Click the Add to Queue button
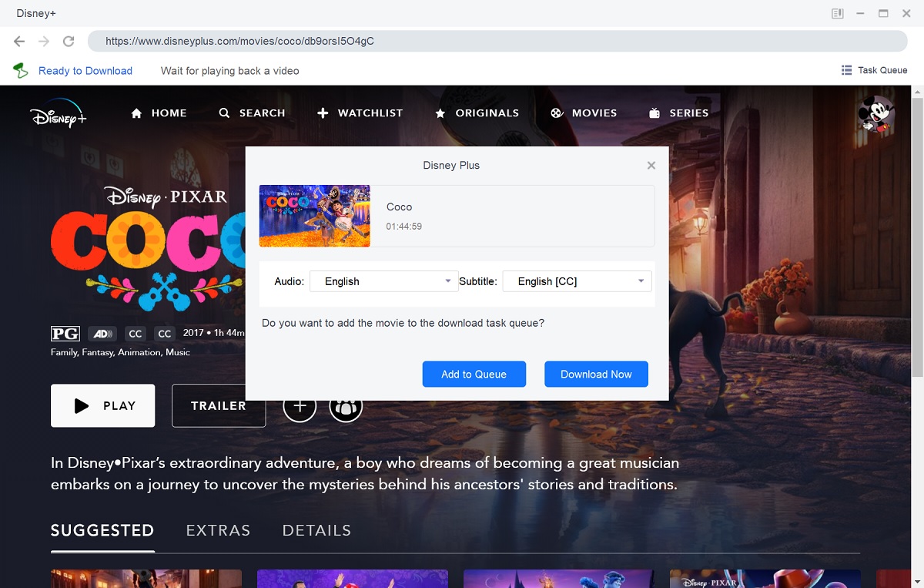Screen dimensions: 924x588 click(x=474, y=374)
